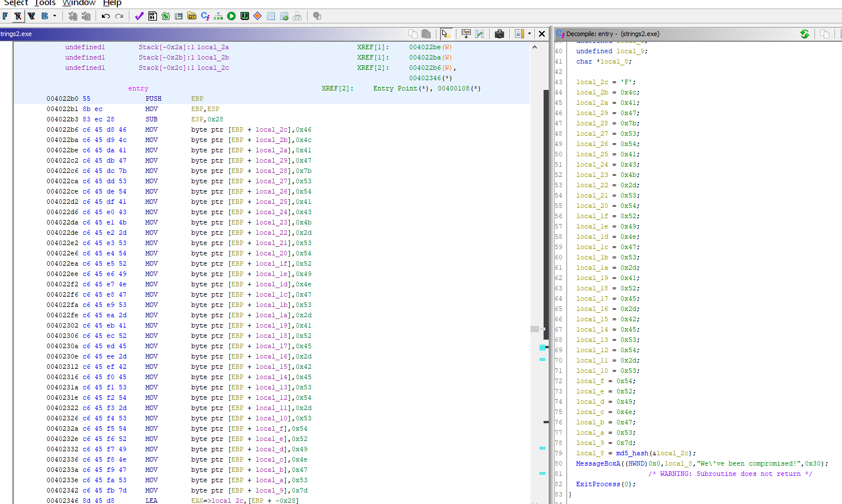Click the orange diamond toolbar icon
The image size is (842, 504).
pyautogui.click(x=258, y=16)
